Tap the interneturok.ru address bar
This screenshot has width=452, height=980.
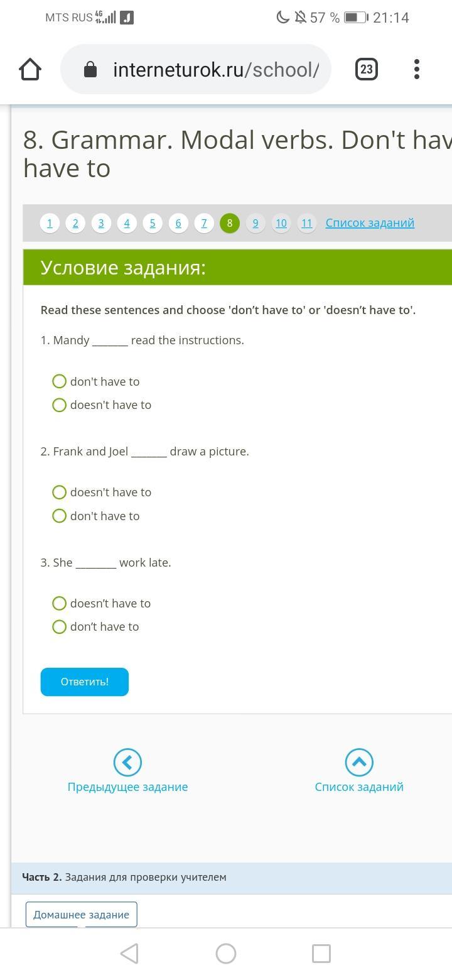[x=196, y=69]
